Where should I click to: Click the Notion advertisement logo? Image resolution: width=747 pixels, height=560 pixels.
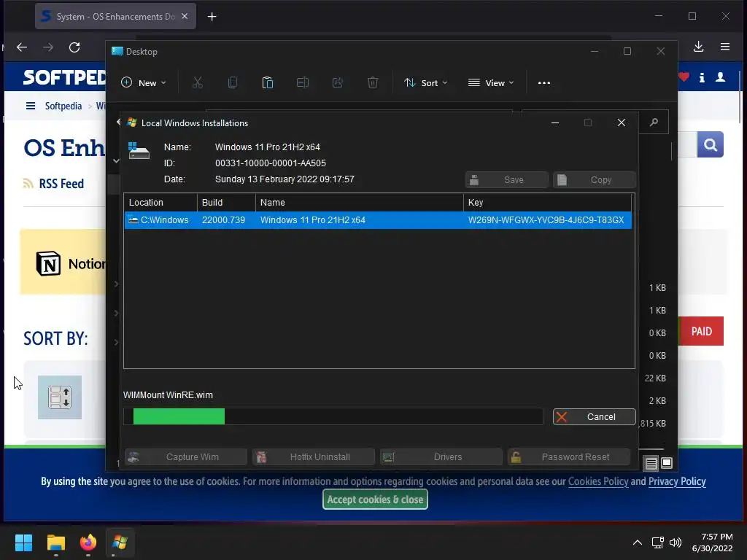49,263
